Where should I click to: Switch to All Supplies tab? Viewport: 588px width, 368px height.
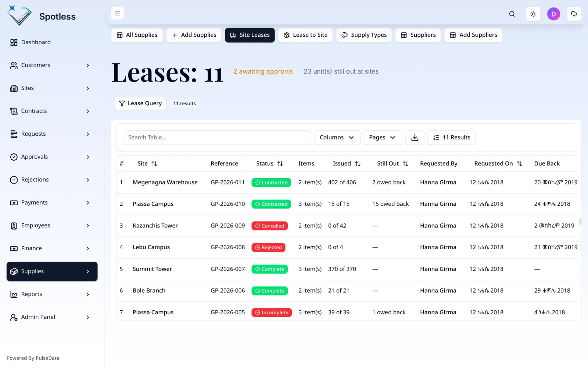(137, 35)
